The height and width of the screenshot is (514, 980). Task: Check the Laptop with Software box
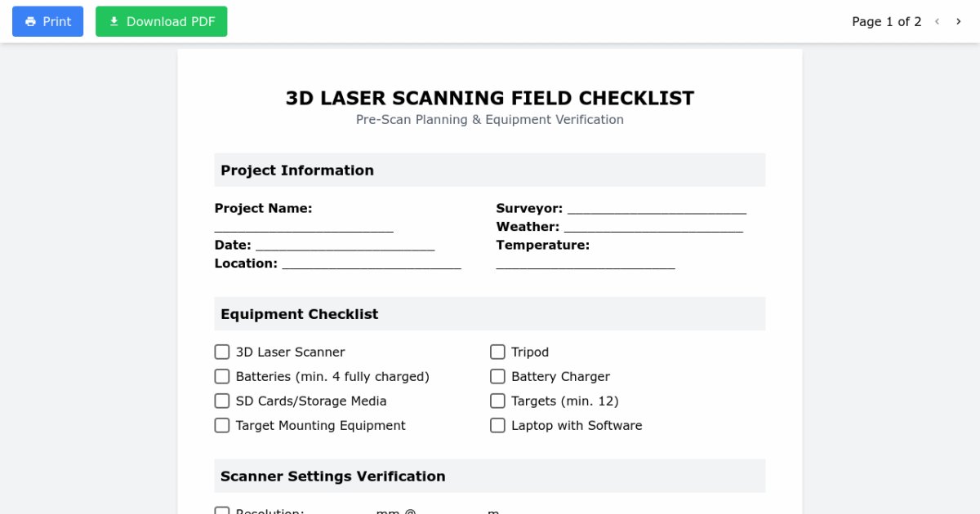[497, 425]
